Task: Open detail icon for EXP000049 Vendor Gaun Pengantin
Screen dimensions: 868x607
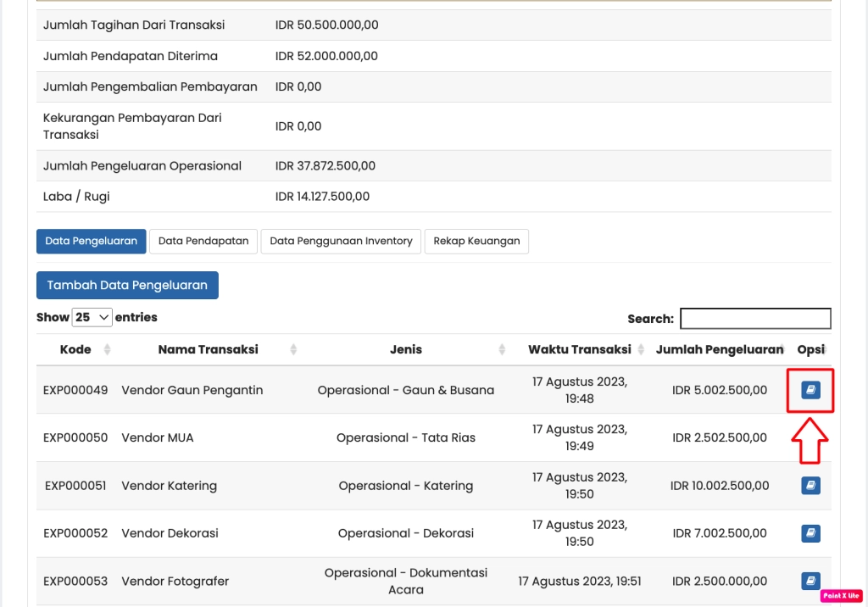Action: click(x=810, y=390)
